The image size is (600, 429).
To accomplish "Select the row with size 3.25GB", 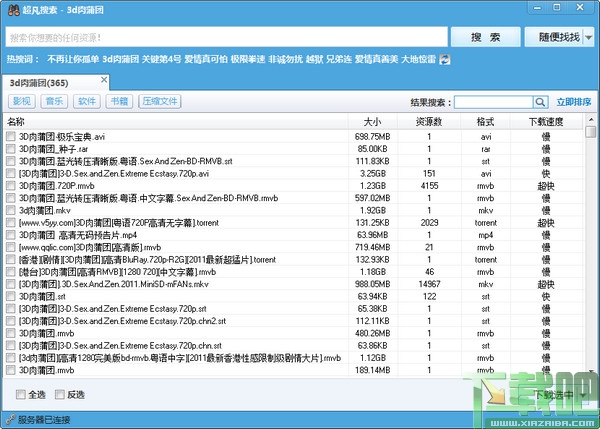I will pyautogui.click(x=294, y=173).
